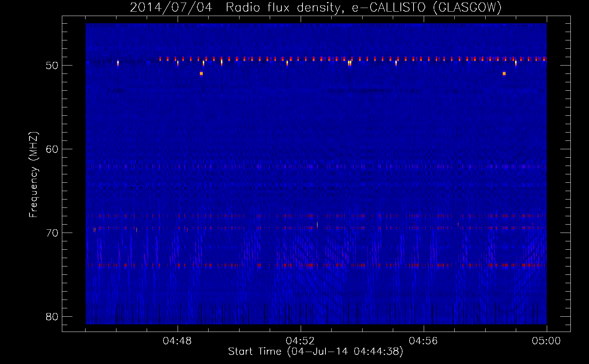Click the 'Start Time (04-Jul-14 04:44:38)' label
Screen dimensions: 589x364
(316, 352)
